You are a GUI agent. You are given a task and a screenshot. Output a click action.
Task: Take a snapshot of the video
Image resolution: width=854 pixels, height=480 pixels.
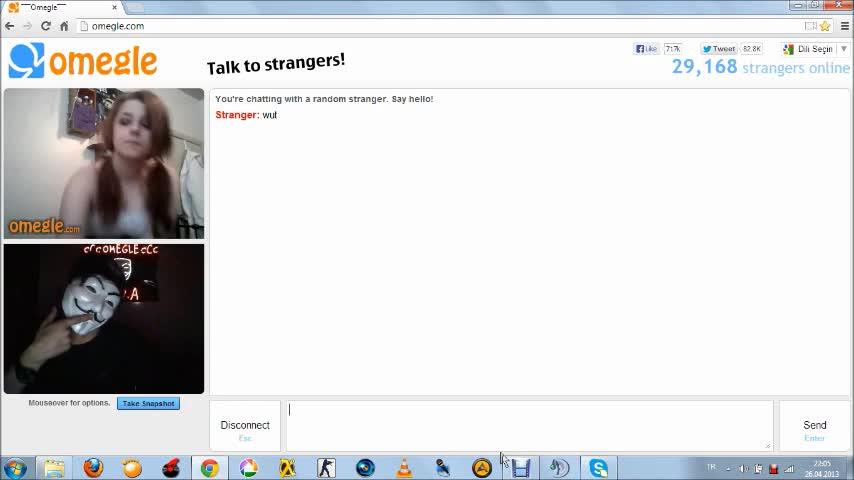click(x=148, y=404)
